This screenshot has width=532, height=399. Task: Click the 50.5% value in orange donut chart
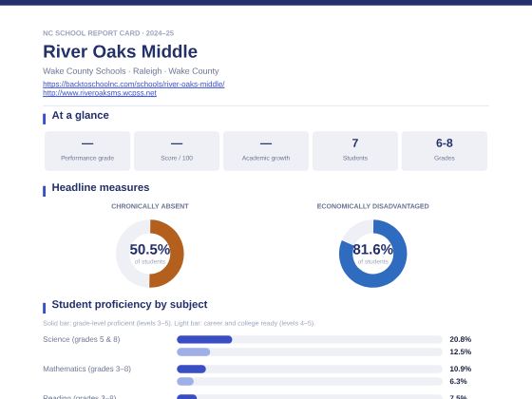[x=150, y=249]
